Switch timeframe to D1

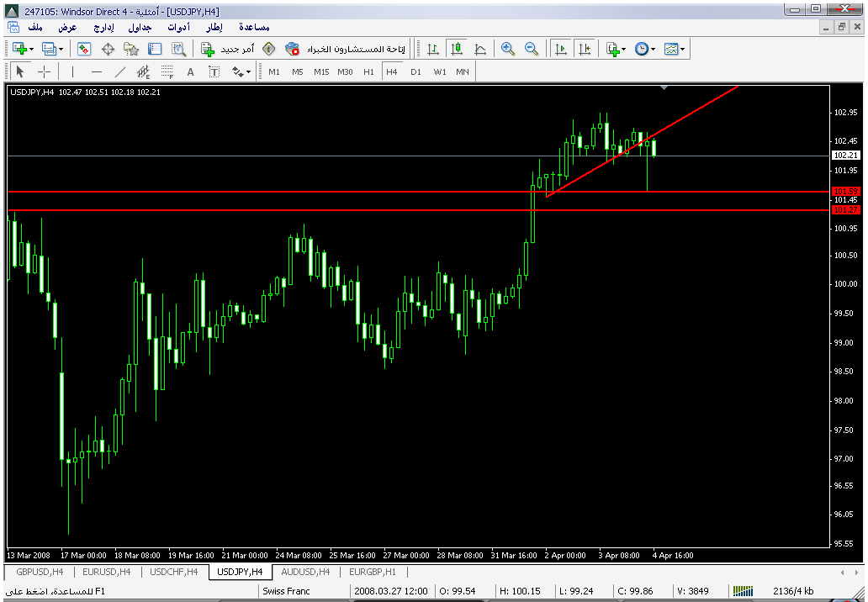[x=415, y=71]
